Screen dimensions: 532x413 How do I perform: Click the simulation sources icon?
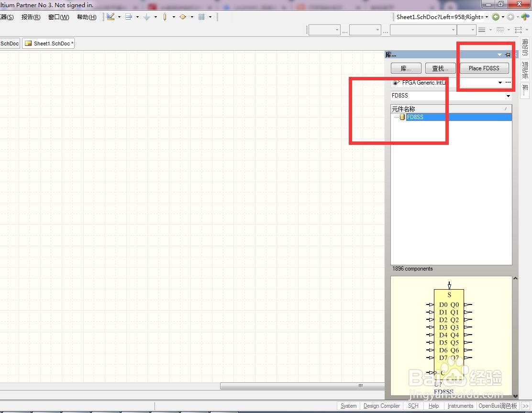(x=183, y=17)
